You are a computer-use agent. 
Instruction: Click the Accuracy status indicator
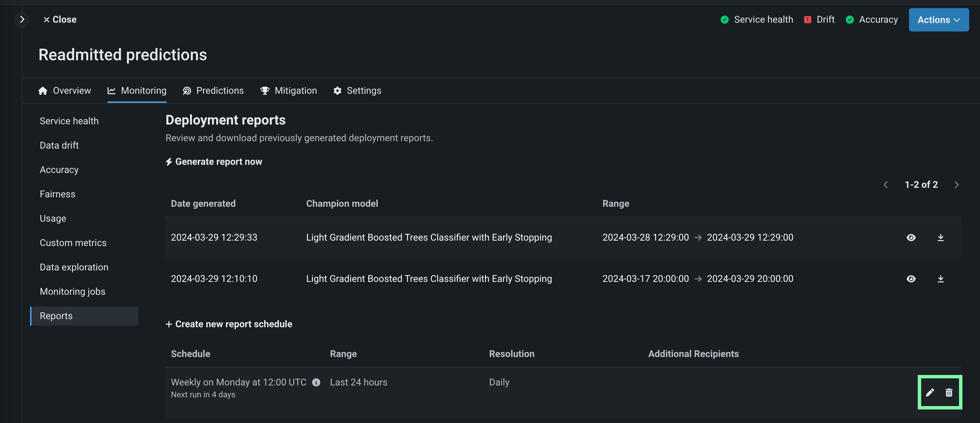(871, 19)
